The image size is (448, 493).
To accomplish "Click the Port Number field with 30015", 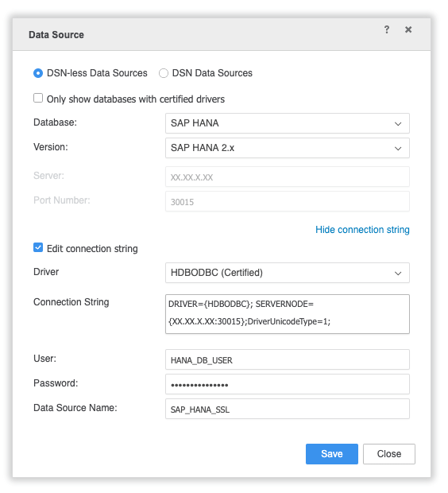I will [x=287, y=201].
